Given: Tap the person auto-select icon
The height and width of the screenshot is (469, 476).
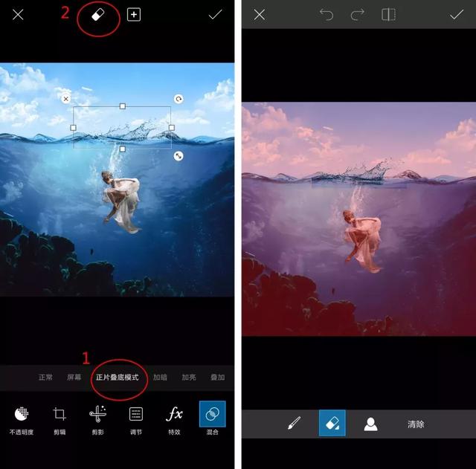Looking at the screenshot, I should click(x=370, y=424).
